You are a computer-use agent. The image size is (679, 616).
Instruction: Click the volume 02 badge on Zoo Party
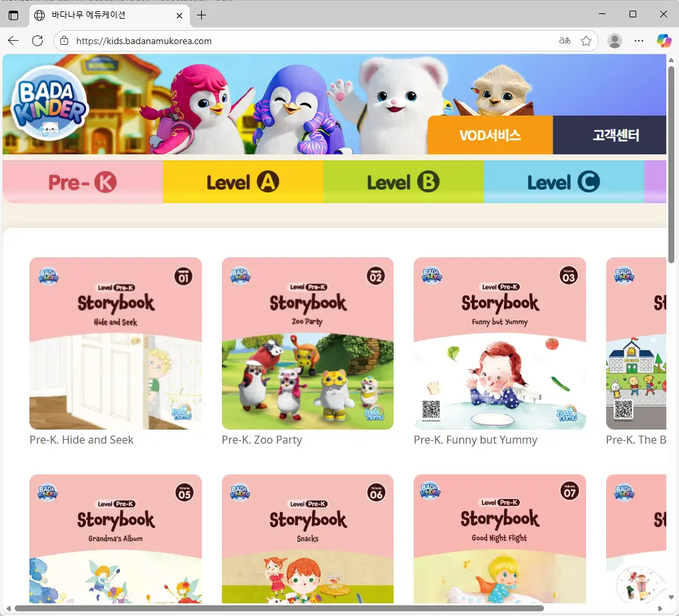click(x=376, y=276)
